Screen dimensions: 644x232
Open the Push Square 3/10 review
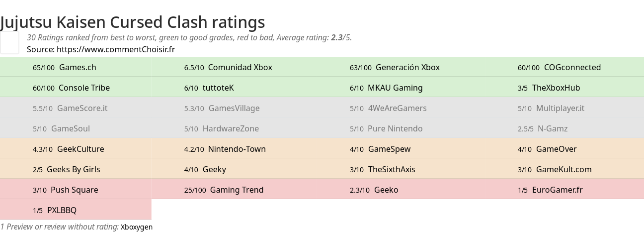point(75,190)
